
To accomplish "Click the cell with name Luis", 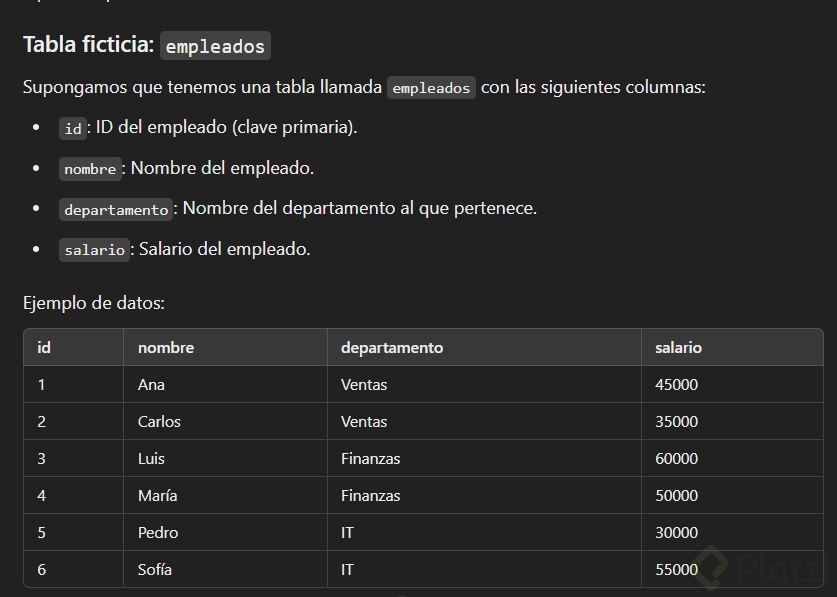I will point(151,459).
